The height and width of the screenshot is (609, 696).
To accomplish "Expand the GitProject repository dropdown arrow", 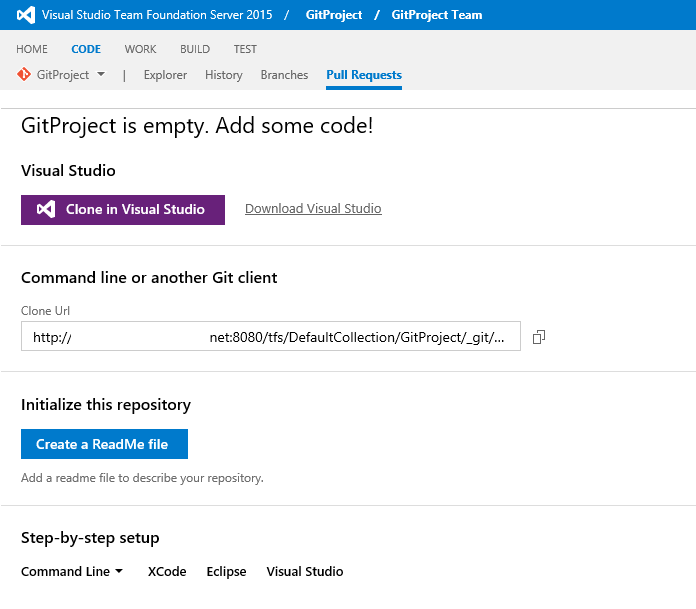I will click(101, 74).
